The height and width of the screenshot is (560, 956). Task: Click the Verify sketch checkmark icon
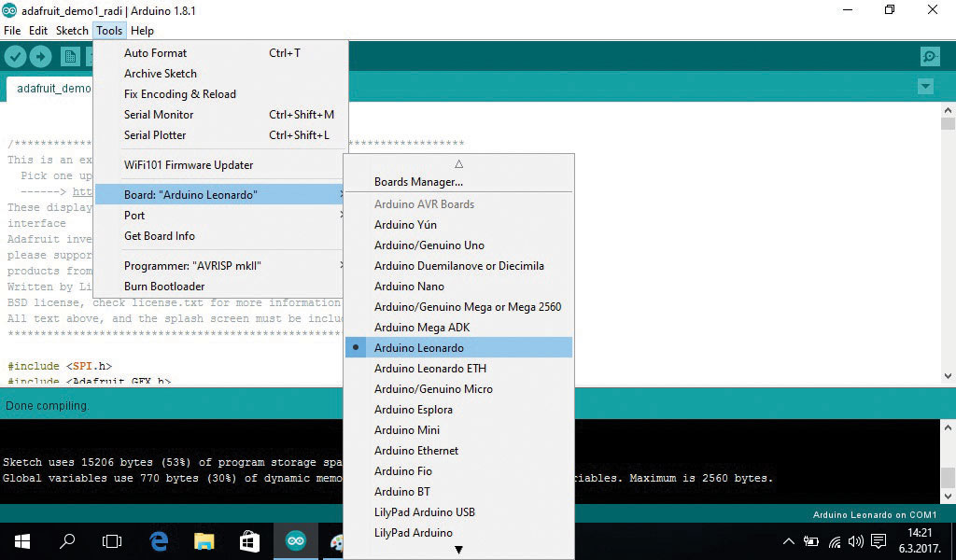pos(15,57)
